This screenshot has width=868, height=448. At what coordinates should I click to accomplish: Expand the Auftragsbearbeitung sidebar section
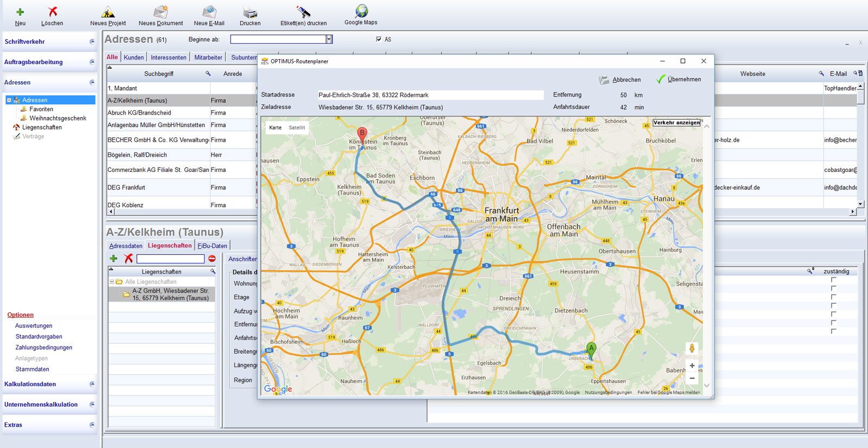pos(92,62)
